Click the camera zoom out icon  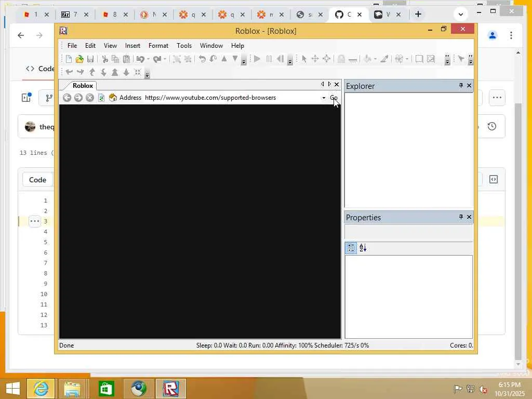126,72
